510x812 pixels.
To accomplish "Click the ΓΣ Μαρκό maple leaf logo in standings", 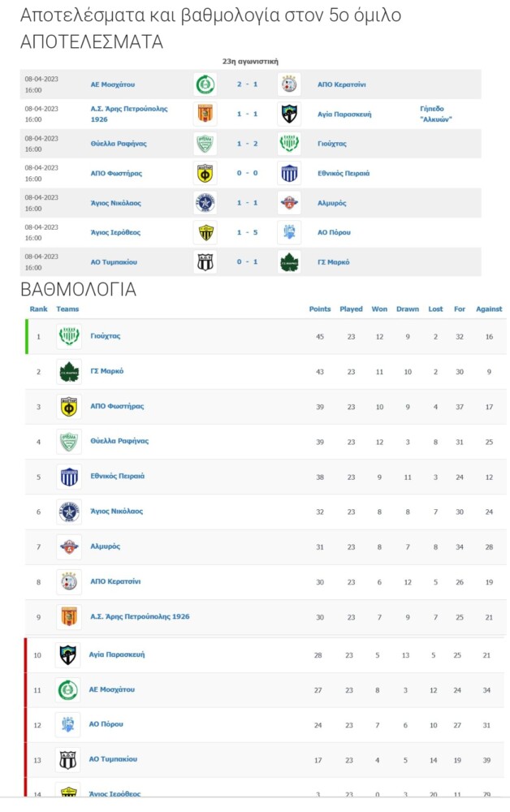I will point(69,371).
